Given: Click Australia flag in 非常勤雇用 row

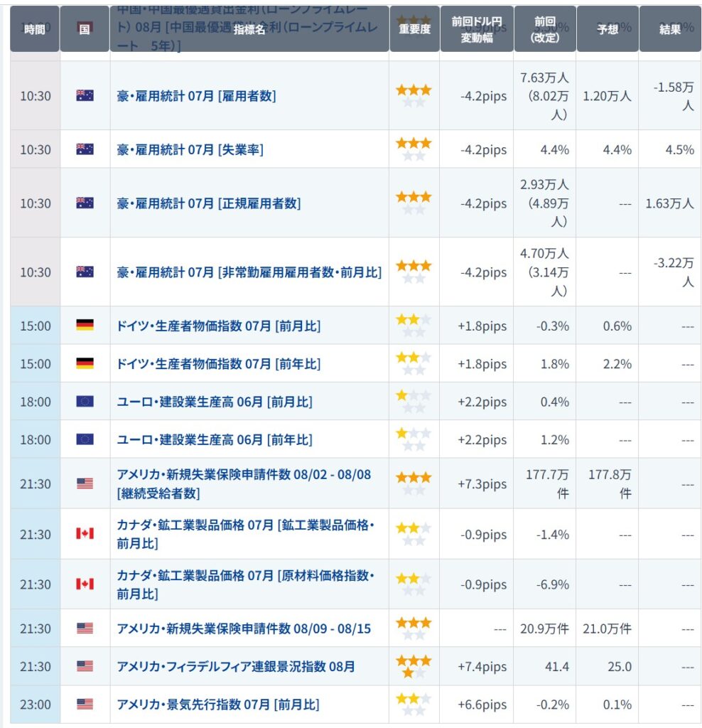Looking at the screenshot, I should tap(85, 272).
